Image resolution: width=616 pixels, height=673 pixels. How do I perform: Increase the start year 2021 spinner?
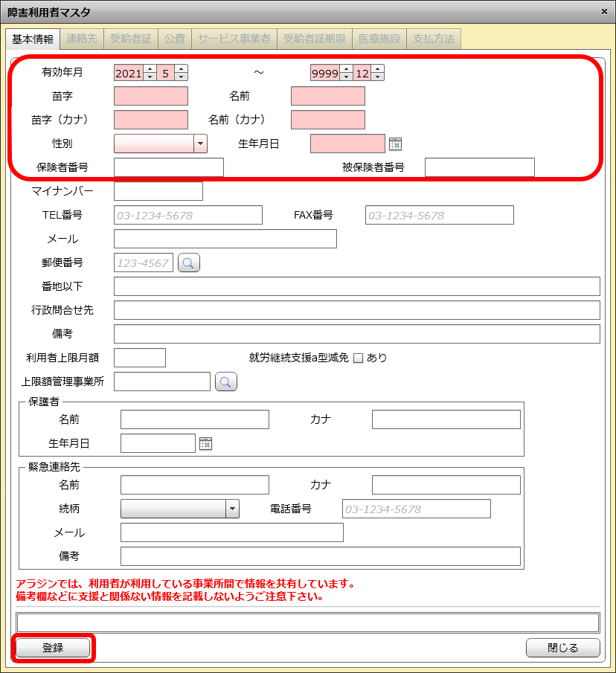point(150,69)
